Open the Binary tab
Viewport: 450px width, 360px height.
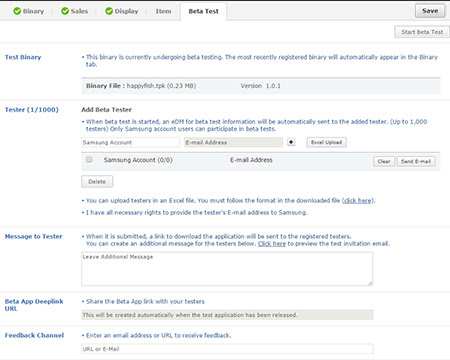(29, 11)
